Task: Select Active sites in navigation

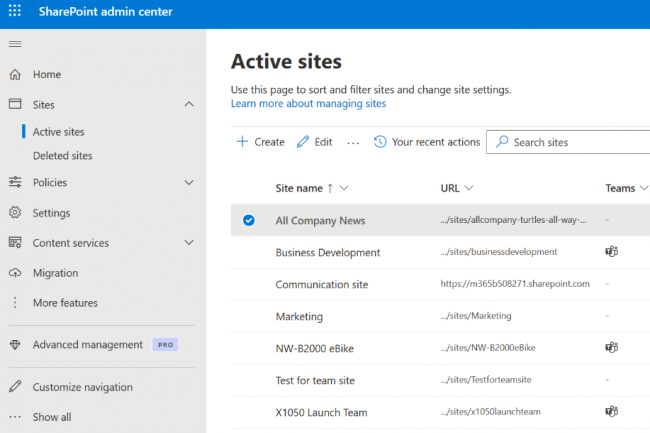Action: 58,132
